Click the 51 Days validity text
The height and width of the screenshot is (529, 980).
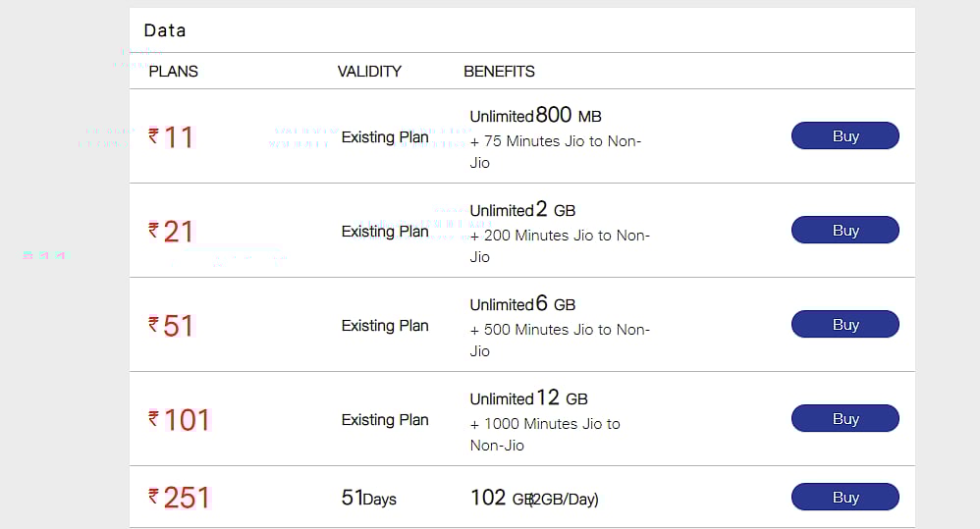click(x=368, y=499)
